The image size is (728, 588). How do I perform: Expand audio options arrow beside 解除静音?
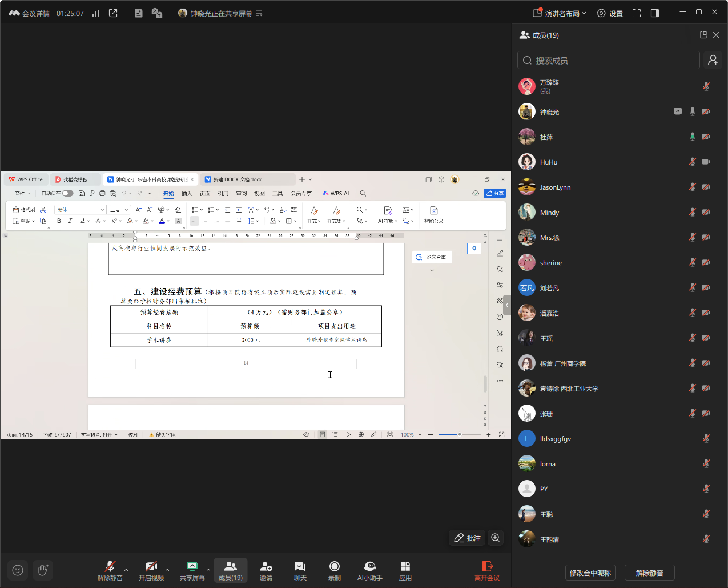[126, 570]
